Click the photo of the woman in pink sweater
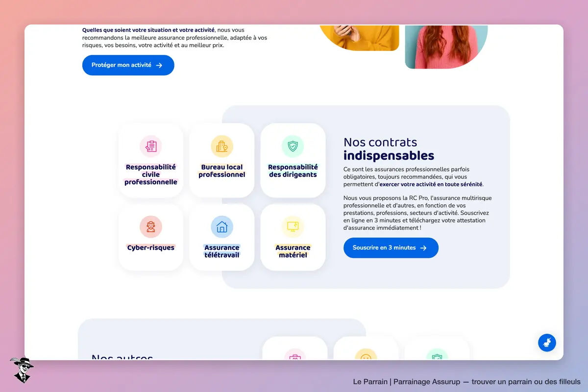Screen dimensions: 588x392 coord(446,47)
